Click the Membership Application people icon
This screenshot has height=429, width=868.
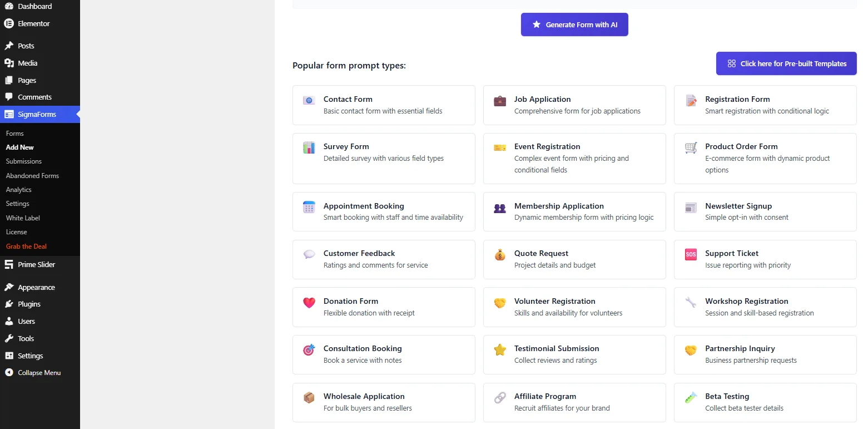pos(500,208)
